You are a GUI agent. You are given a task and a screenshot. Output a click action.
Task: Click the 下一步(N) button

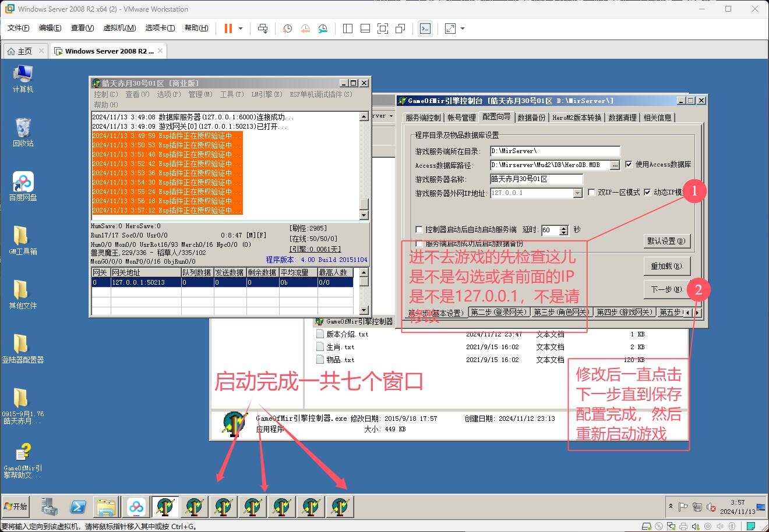pyautogui.click(x=666, y=289)
